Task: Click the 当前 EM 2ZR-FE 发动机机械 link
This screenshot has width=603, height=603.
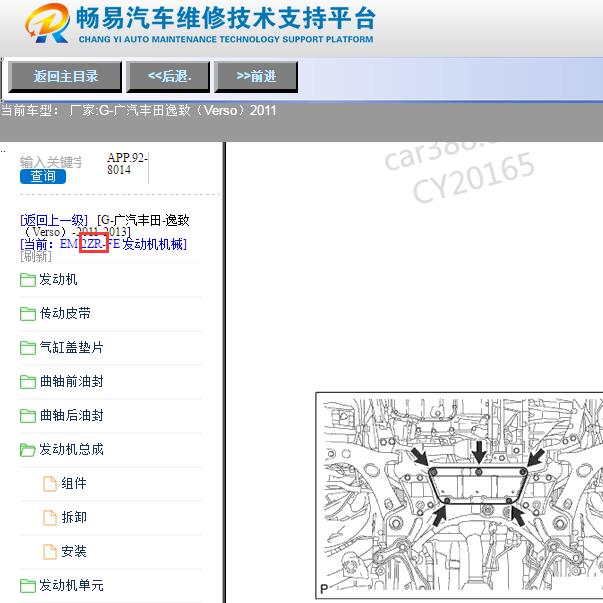Action: coord(103,244)
